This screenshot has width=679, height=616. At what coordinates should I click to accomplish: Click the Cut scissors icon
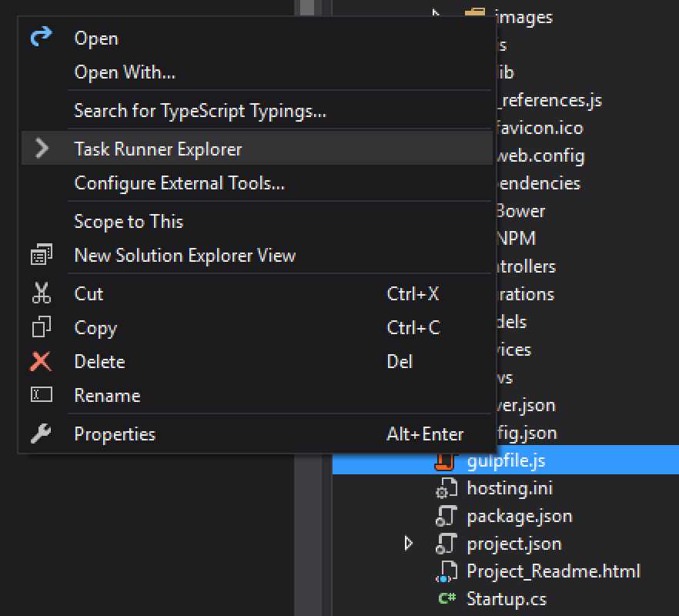40,293
